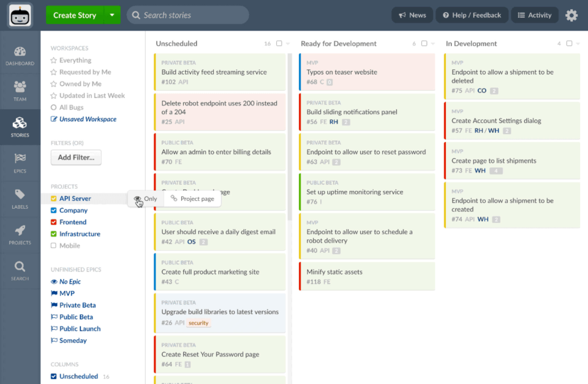Viewport: 588px width, 384px height.
Task: Open the Activity feed button
Action: (x=535, y=15)
